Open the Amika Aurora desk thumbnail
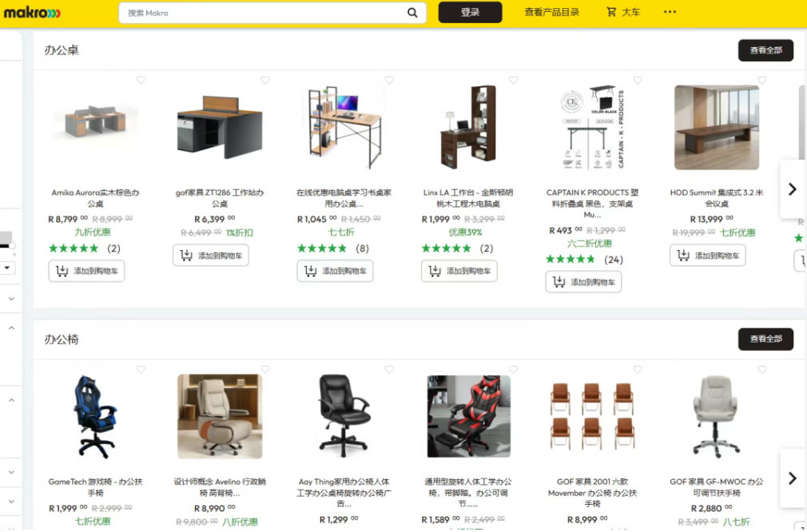 point(96,124)
